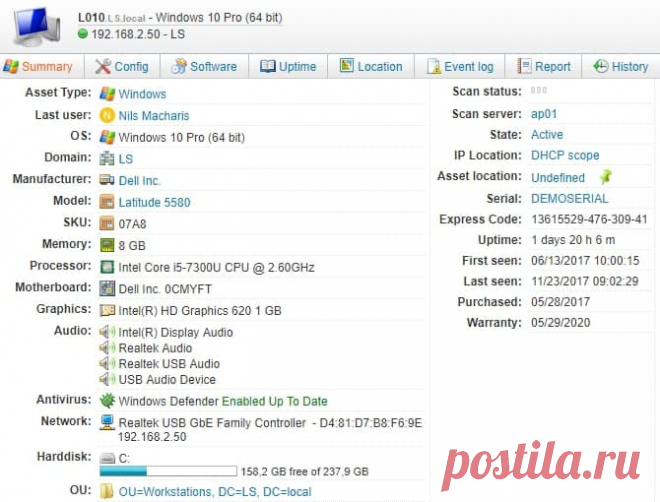The width and height of the screenshot is (660, 502).
Task: Click the OU folder icon
Action: click(x=107, y=491)
